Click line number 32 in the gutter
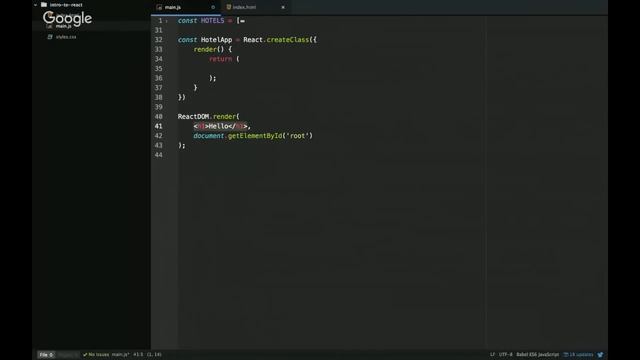This screenshot has height=360, width=640. pyautogui.click(x=158, y=40)
